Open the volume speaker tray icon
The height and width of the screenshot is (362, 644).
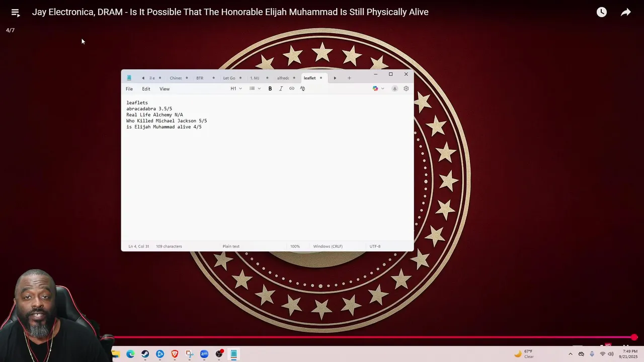point(611,354)
